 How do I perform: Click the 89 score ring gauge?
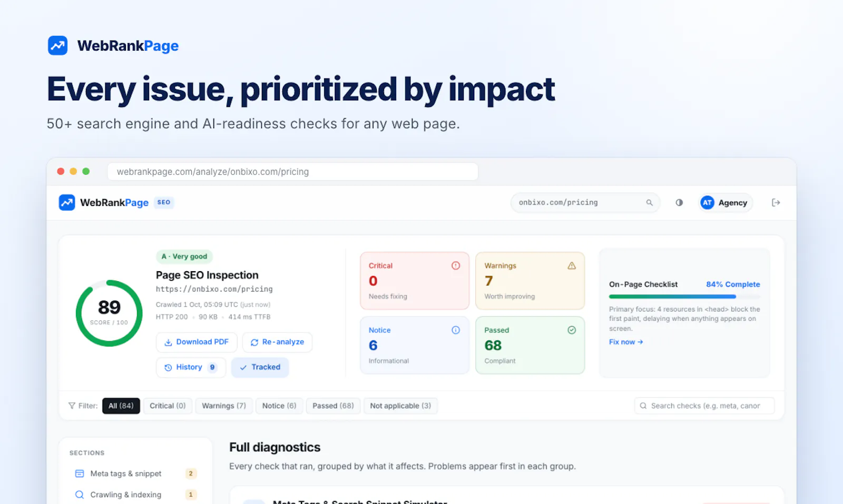[109, 313]
